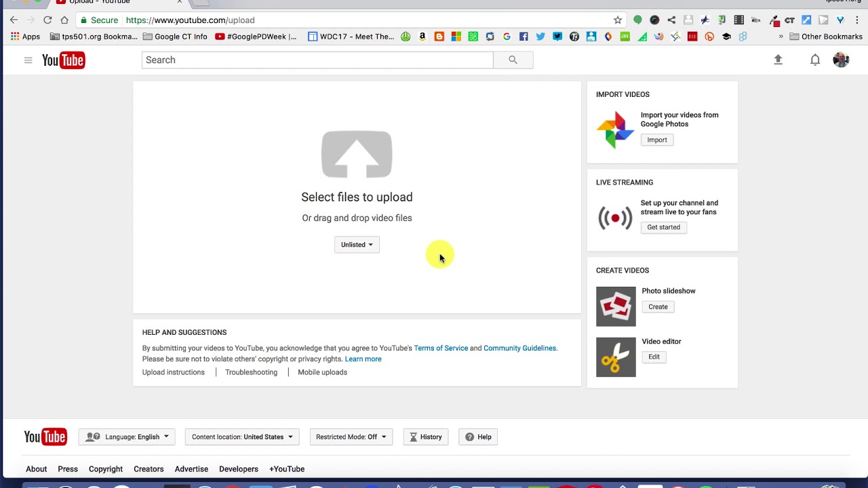Reload the page

(x=47, y=20)
